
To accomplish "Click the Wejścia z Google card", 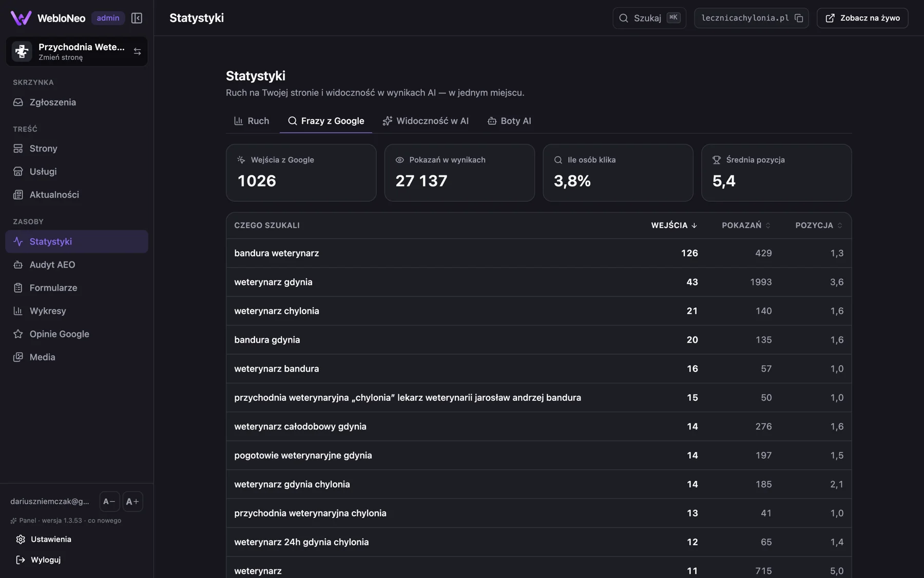I will [301, 173].
